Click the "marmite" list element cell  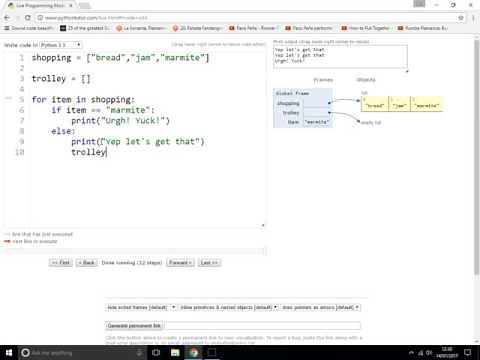click(427, 104)
